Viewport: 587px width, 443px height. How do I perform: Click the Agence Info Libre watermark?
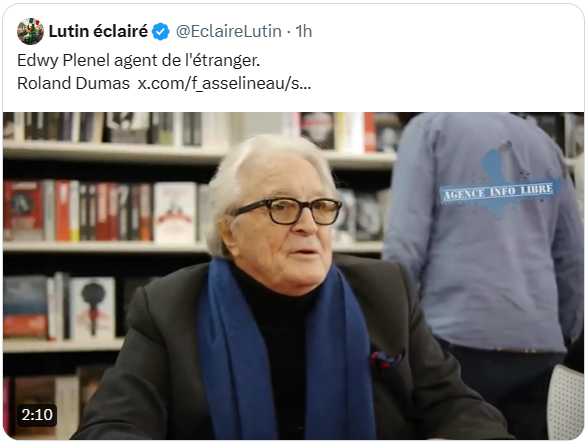[x=498, y=192]
